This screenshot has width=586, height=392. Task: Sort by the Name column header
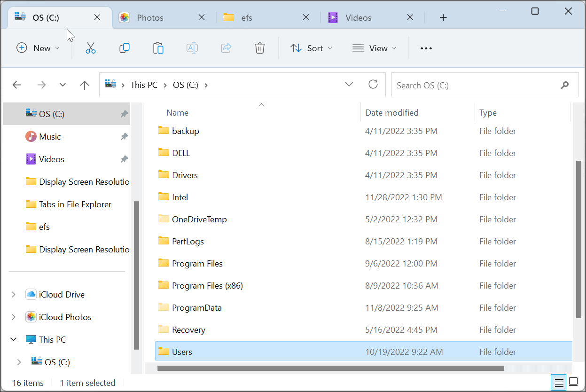[x=178, y=113]
